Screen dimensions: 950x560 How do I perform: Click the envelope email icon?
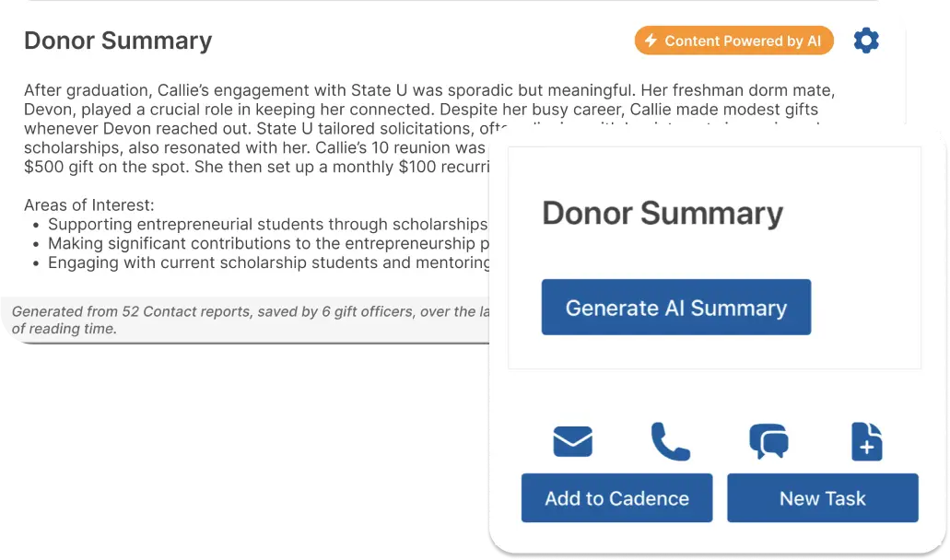(572, 442)
